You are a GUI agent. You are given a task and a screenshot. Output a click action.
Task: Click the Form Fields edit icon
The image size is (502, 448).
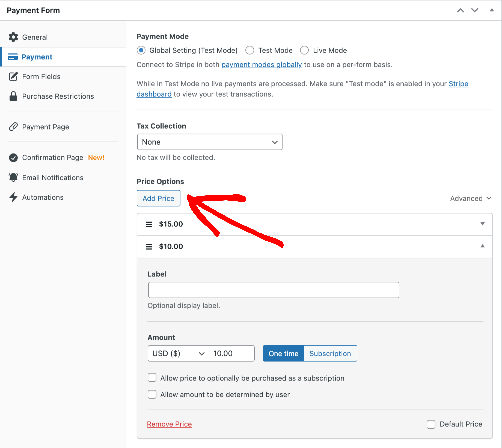click(13, 77)
